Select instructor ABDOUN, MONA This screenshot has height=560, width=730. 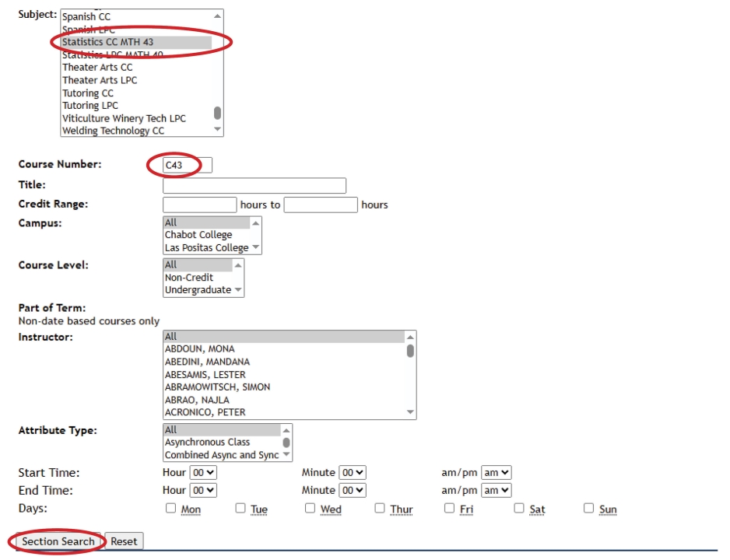(285, 349)
